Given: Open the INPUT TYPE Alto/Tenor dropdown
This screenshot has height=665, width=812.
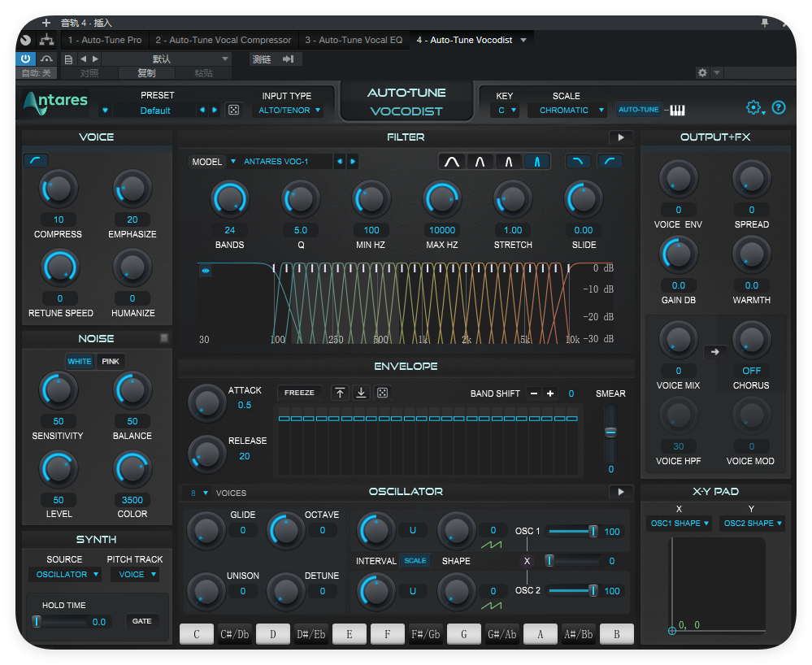Looking at the screenshot, I should (x=289, y=111).
